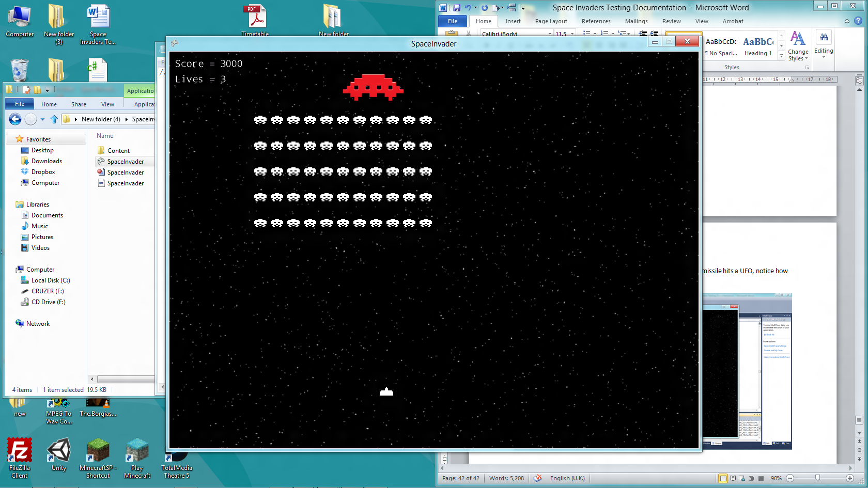
Task: Switch to Web Layout view in Word
Action: pos(742,478)
